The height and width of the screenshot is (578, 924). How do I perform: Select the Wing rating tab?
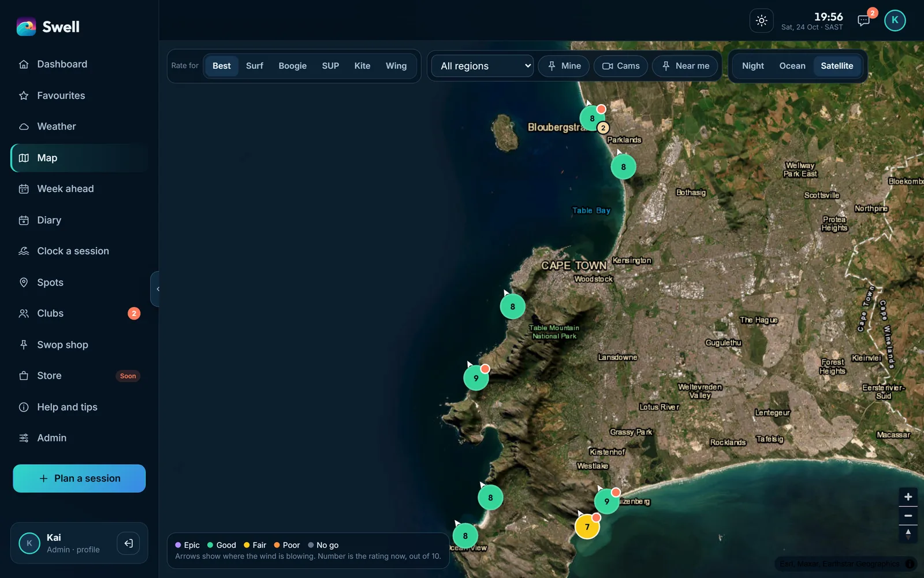point(396,66)
